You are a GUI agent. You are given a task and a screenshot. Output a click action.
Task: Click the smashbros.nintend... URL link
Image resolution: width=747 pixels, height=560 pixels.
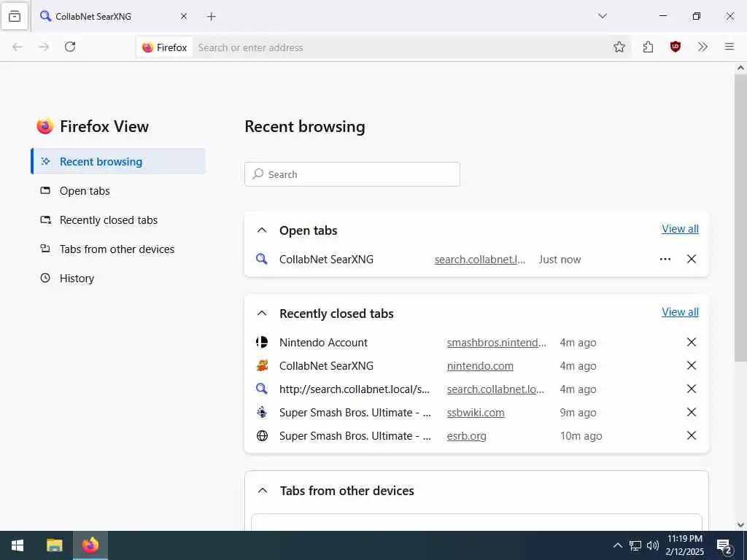[x=496, y=343]
